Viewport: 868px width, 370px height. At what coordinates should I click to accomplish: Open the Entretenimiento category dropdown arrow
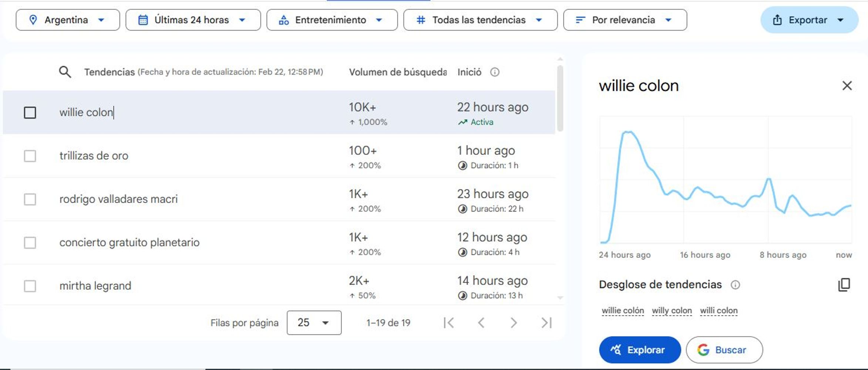(x=379, y=20)
